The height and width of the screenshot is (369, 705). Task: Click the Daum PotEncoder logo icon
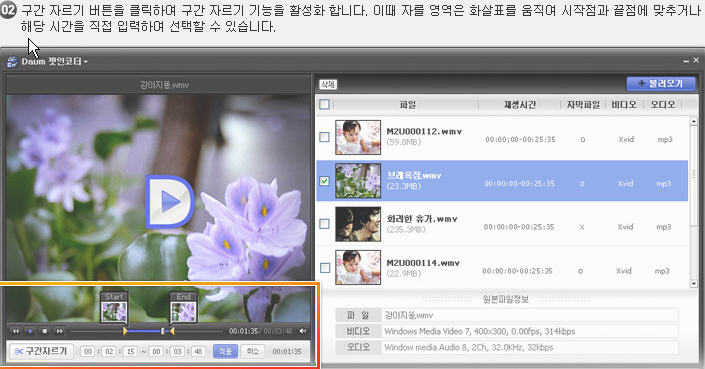pos(12,62)
